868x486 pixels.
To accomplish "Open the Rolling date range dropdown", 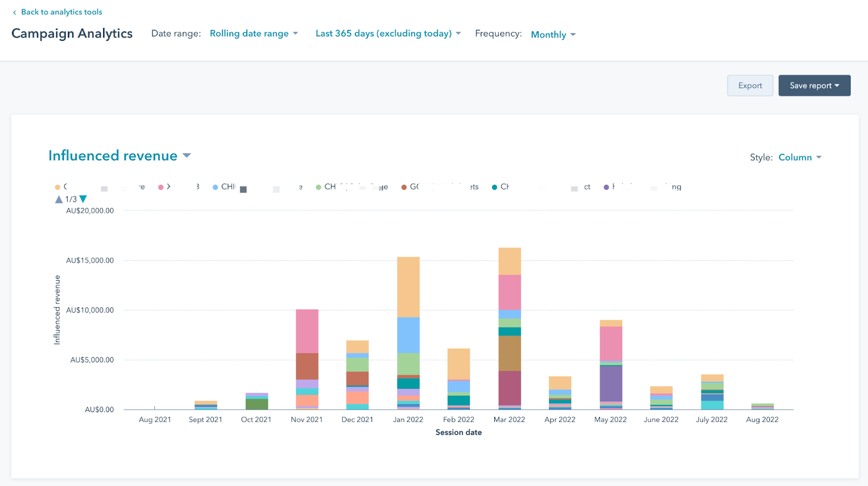I will [x=253, y=34].
